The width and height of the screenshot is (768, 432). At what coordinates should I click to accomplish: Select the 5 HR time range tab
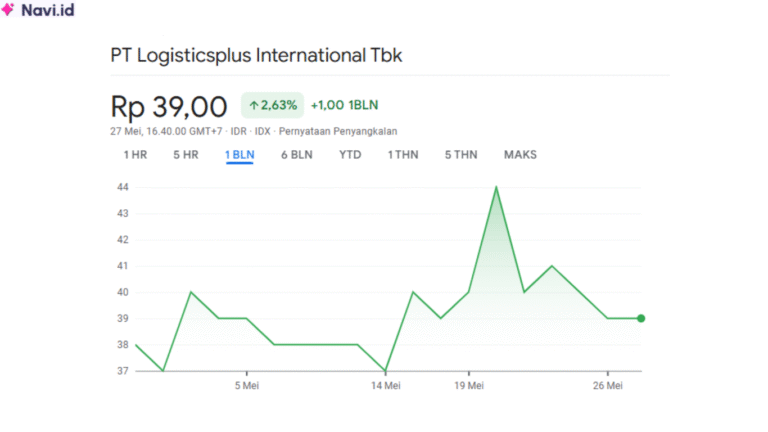pos(186,155)
